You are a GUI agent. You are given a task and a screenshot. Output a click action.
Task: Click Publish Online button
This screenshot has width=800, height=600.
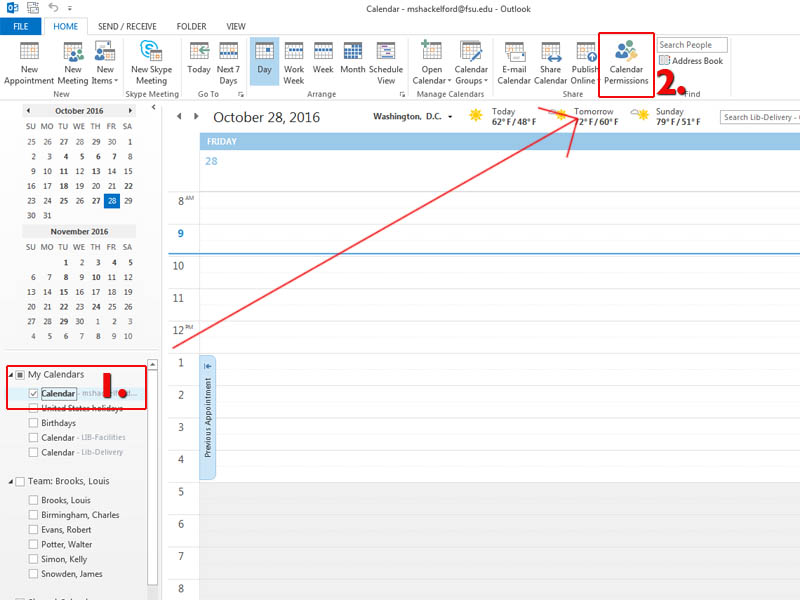pos(584,63)
